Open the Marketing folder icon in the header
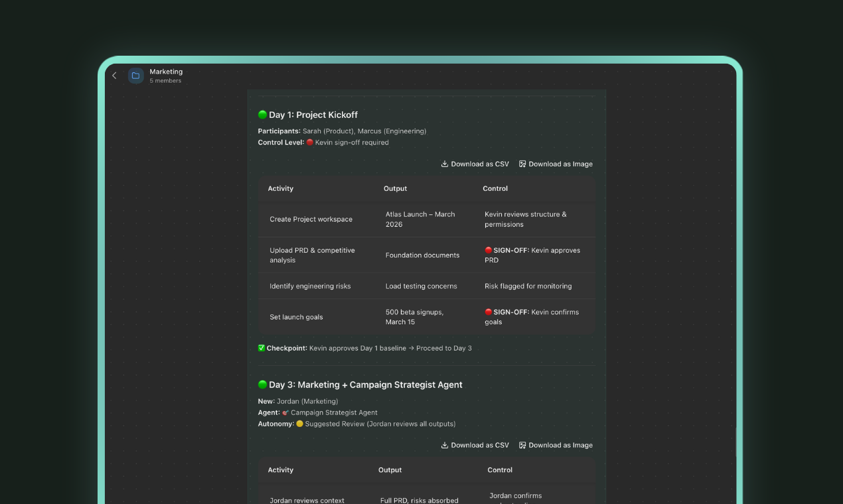Screen dimensions: 843x504 click(x=135, y=76)
